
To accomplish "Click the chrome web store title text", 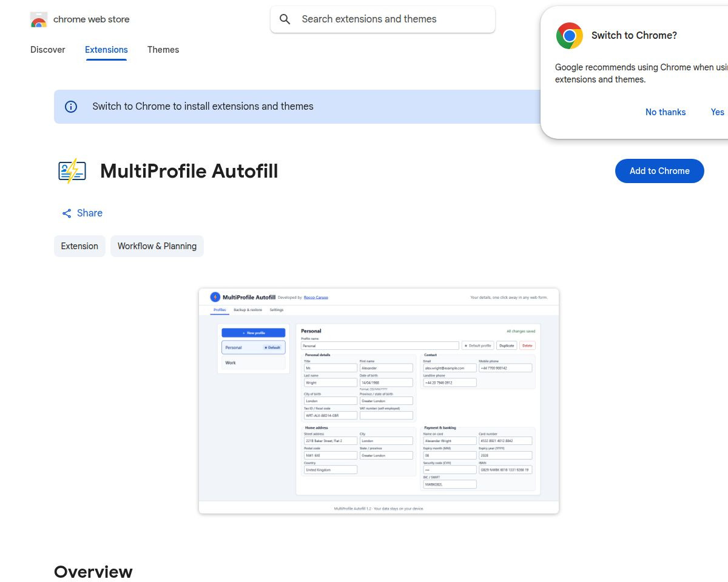I will pos(92,19).
